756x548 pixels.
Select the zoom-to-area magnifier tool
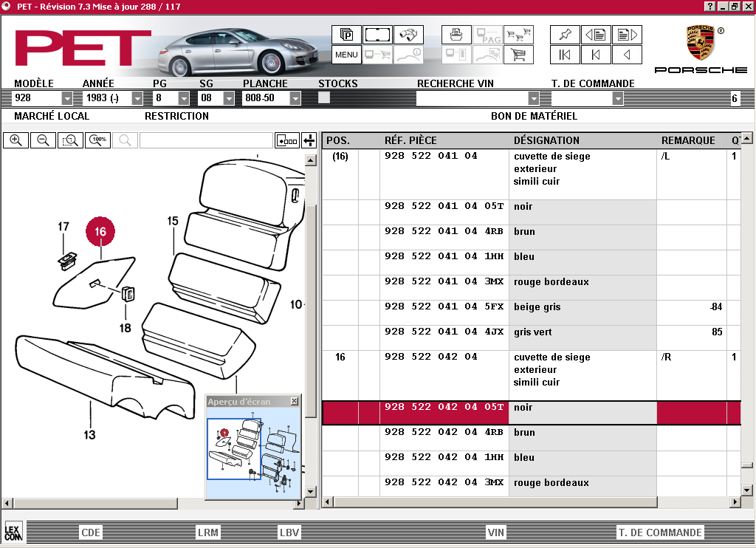[70, 140]
